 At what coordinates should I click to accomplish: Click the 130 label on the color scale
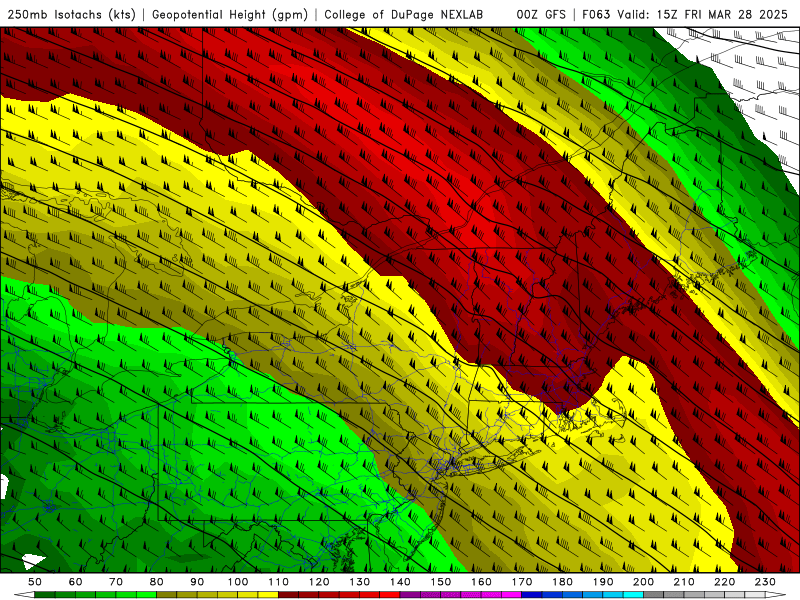(x=360, y=582)
